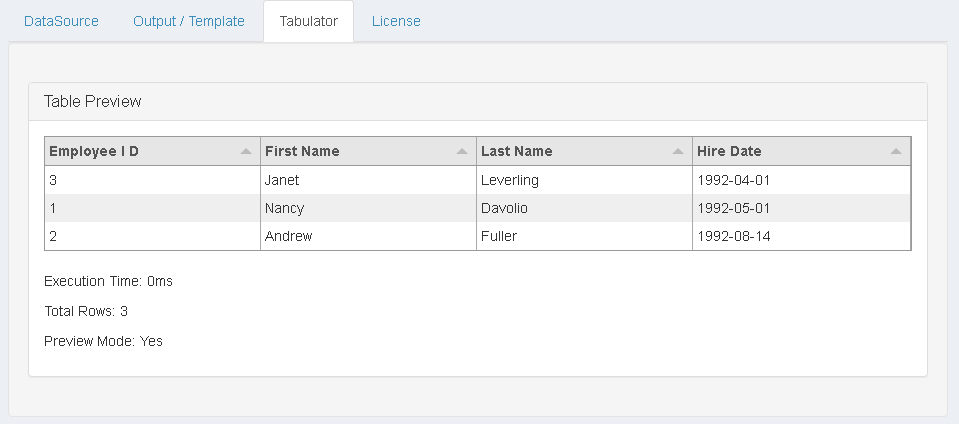Click the Table Preview panel heading
Screen dimensions: 959x424
point(93,101)
